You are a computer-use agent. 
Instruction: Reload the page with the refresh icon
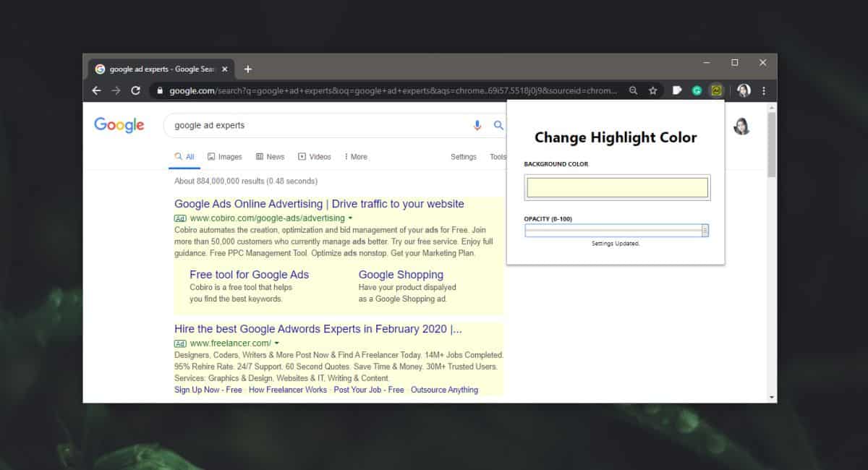click(x=135, y=90)
